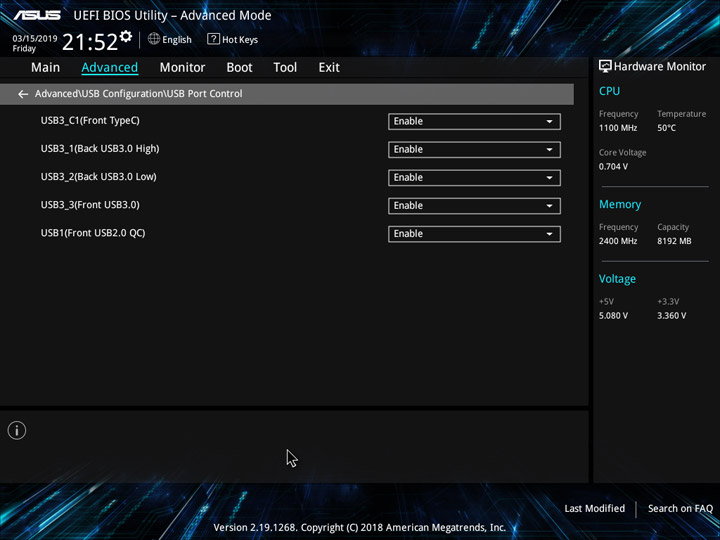Image resolution: width=720 pixels, height=540 pixels.
Task: Select the Advanced tab
Action: point(110,68)
